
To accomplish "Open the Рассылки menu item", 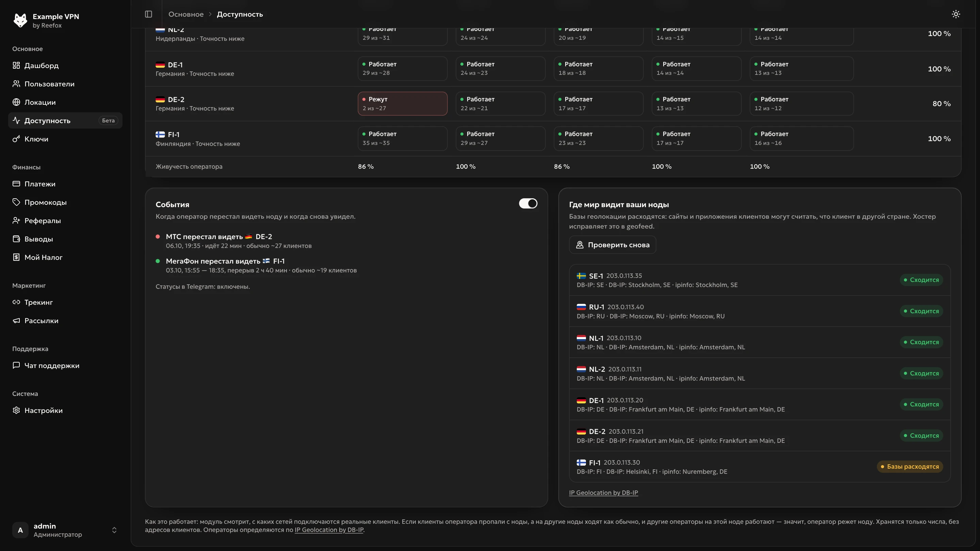I will (65, 320).
